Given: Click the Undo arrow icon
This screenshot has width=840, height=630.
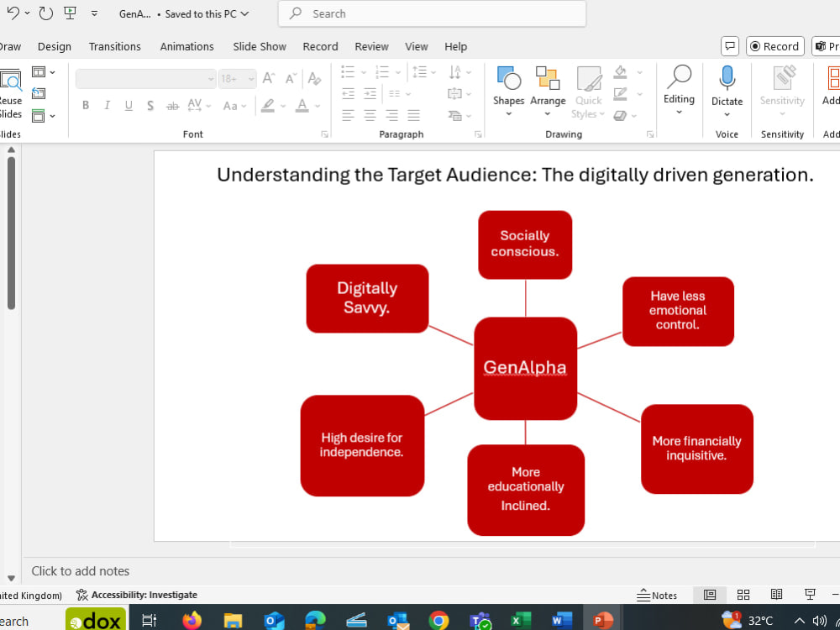Looking at the screenshot, I should click(x=13, y=13).
